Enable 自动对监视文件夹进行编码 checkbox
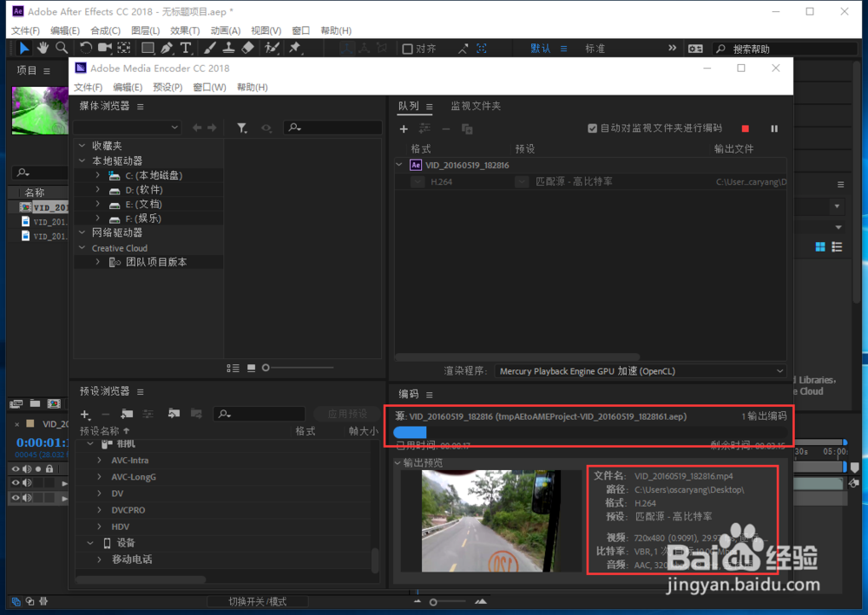868x615 pixels. click(x=593, y=128)
